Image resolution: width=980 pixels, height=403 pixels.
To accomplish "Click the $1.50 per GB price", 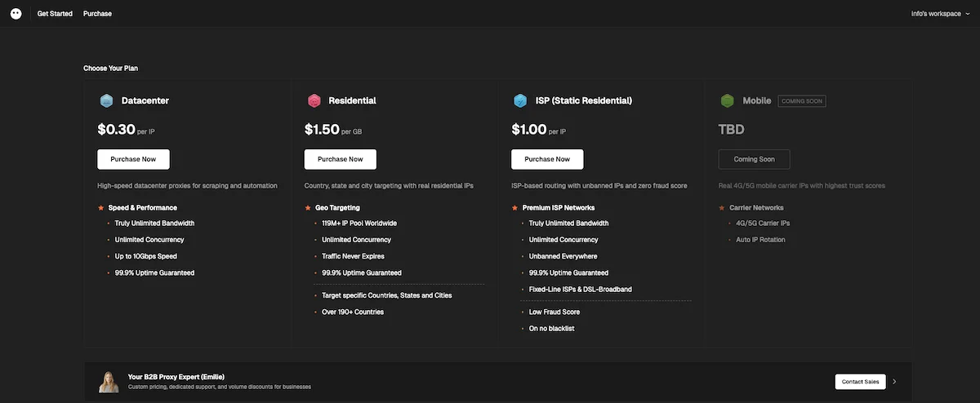I will tap(333, 129).
